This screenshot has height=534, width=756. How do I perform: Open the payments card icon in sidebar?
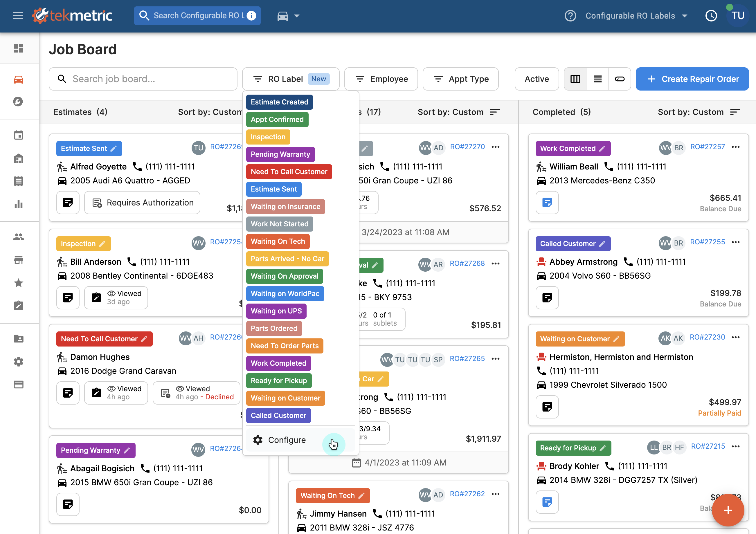tap(19, 385)
